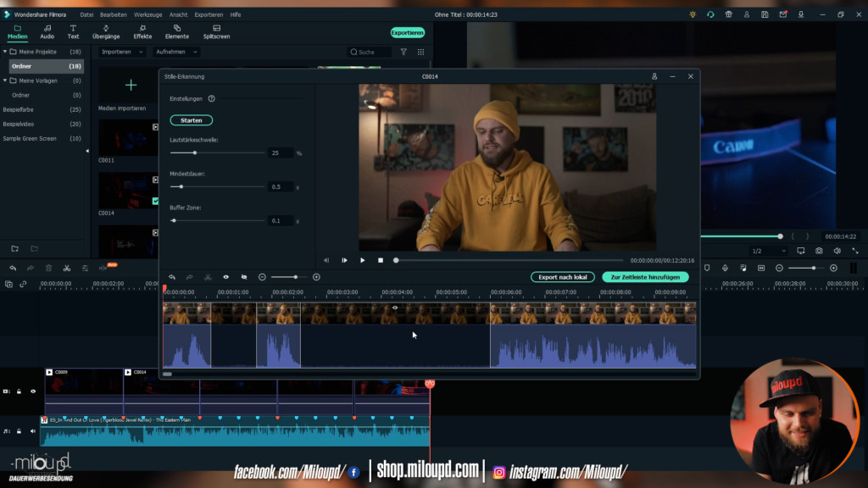Switch media grid view layout

(x=420, y=52)
